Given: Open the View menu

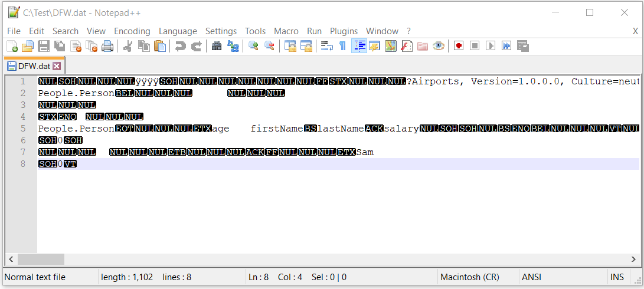Looking at the screenshot, I should (96, 31).
